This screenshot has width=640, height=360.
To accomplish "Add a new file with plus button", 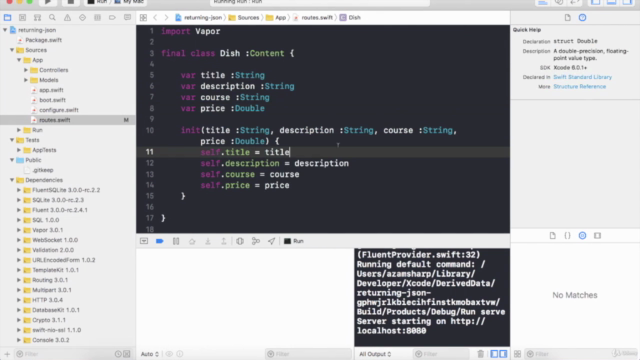I will (x=7, y=354).
